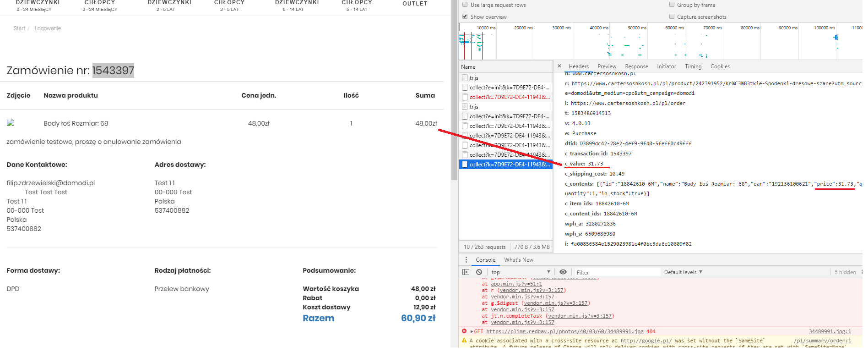Click the live expression eye icon

pos(563,272)
